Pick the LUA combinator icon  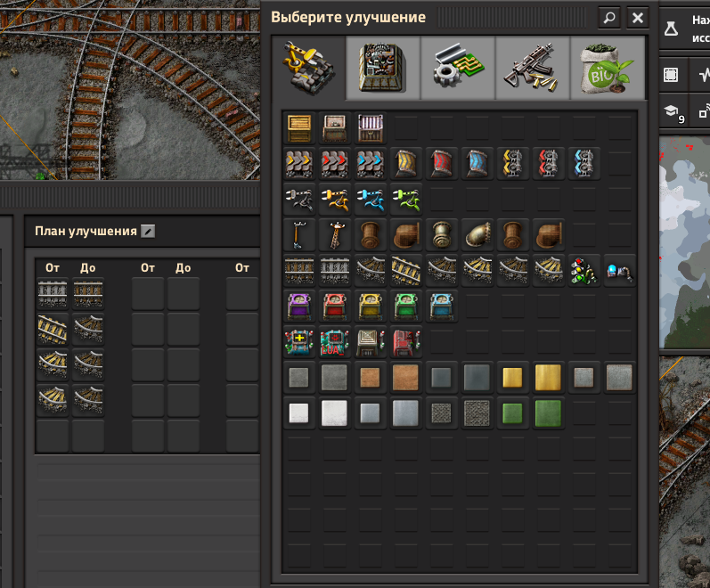335,341
